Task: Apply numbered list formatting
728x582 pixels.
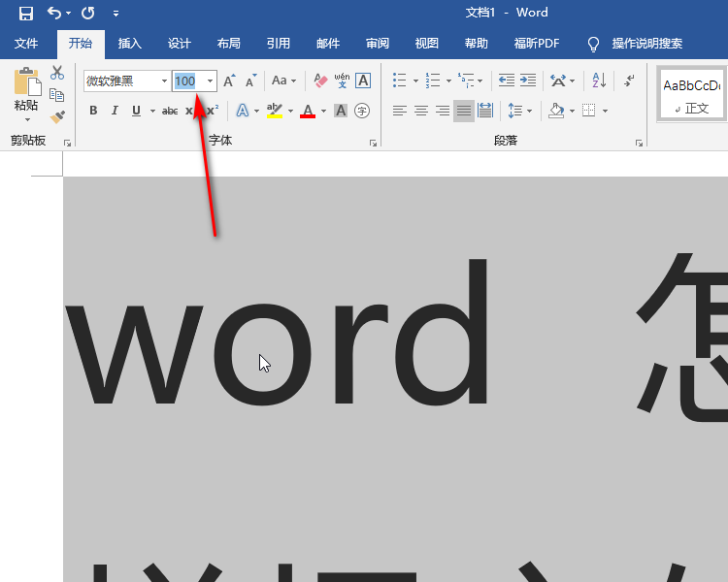Action: tap(433, 81)
